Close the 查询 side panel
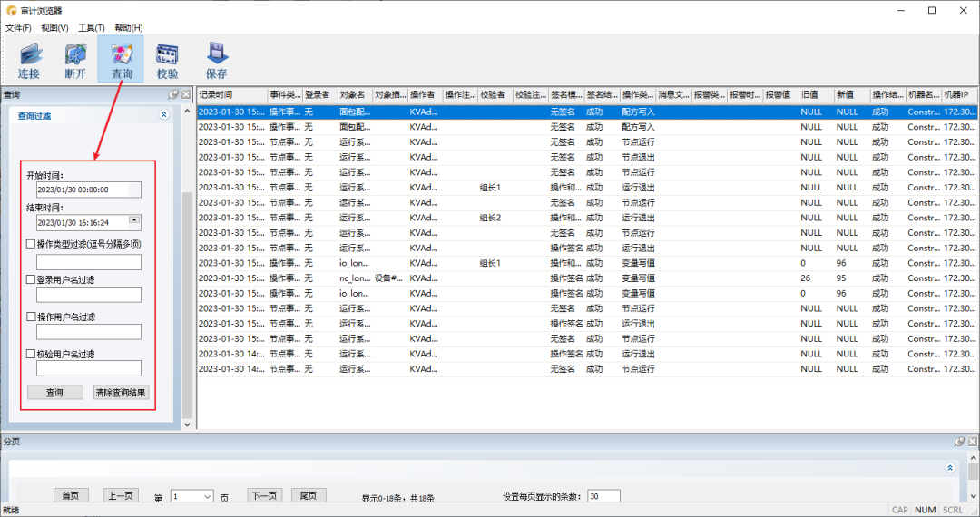 186,95
